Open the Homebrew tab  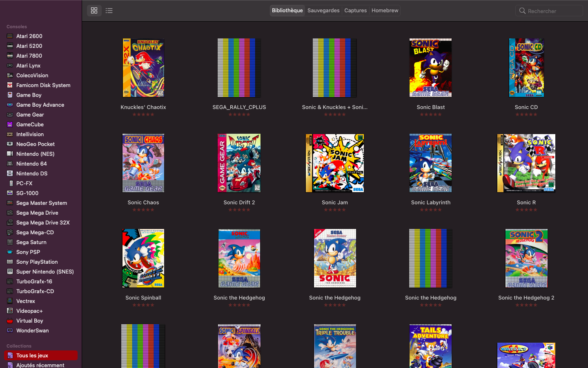pos(385,11)
